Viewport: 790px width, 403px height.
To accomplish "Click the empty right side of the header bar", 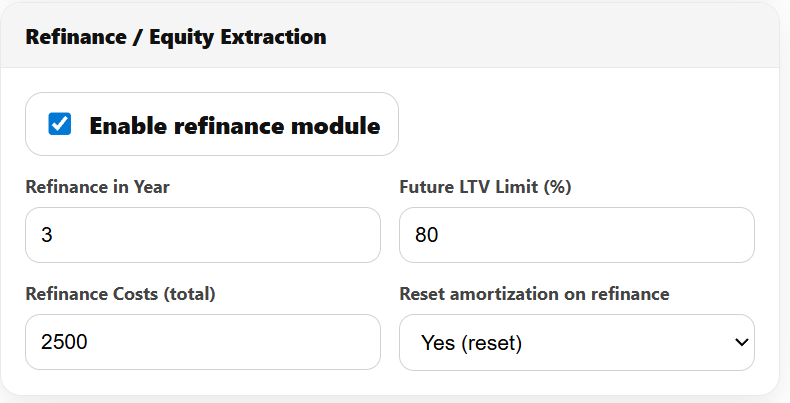I will tap(600, 37).
